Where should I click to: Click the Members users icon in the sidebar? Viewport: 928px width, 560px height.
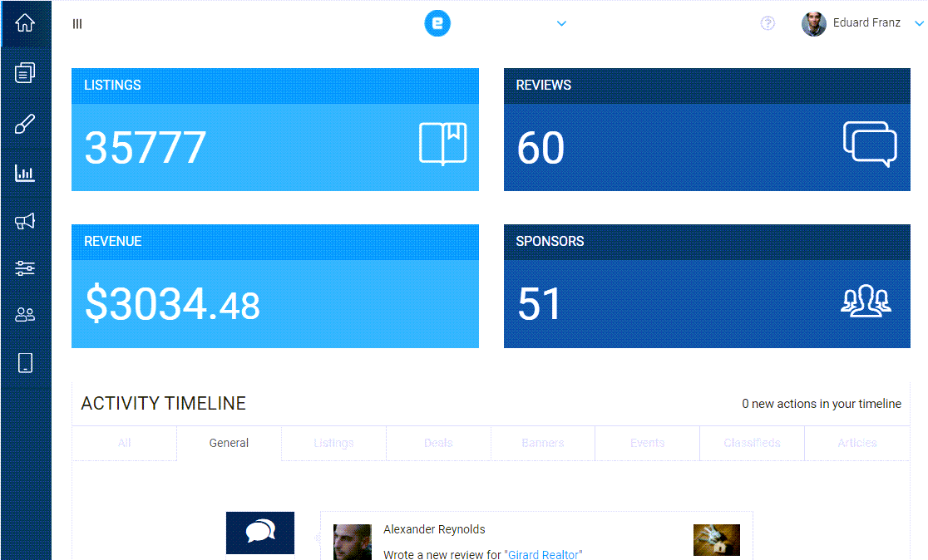coord(25,314)
